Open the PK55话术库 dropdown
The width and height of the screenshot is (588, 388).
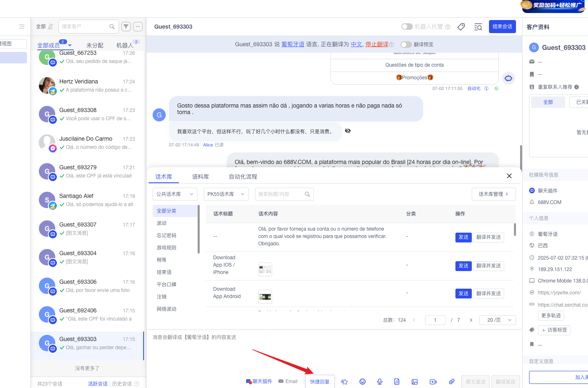pos(226,194)
